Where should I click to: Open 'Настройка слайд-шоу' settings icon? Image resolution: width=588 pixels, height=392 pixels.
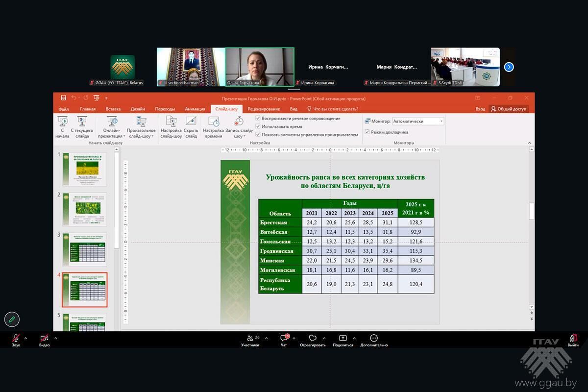click(171, 122)
